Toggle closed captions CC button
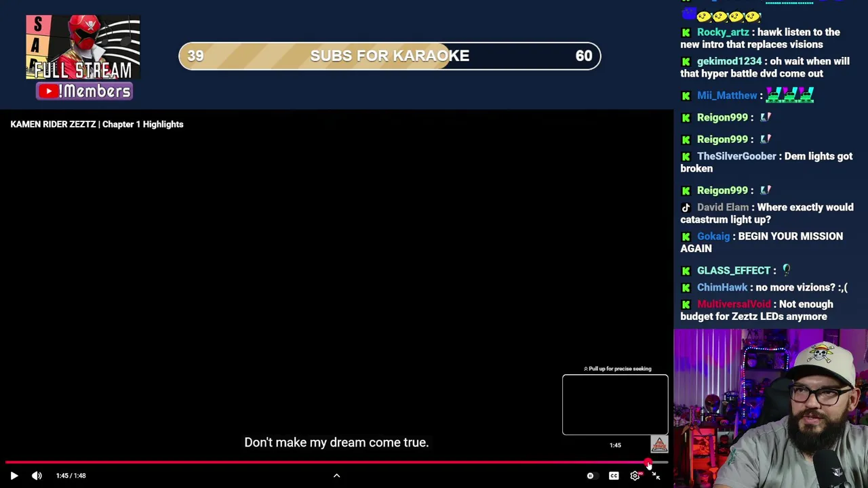Viewport: 868px width, 488px height. pos(614,476)
